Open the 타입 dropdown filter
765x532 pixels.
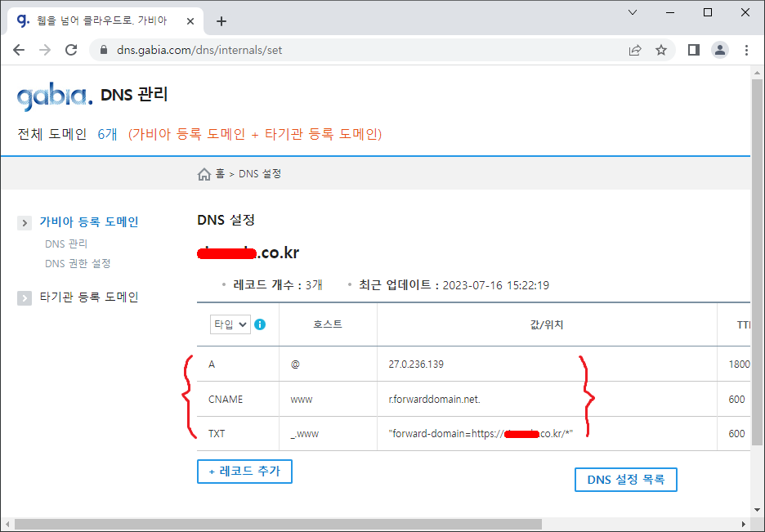[230, 324]
